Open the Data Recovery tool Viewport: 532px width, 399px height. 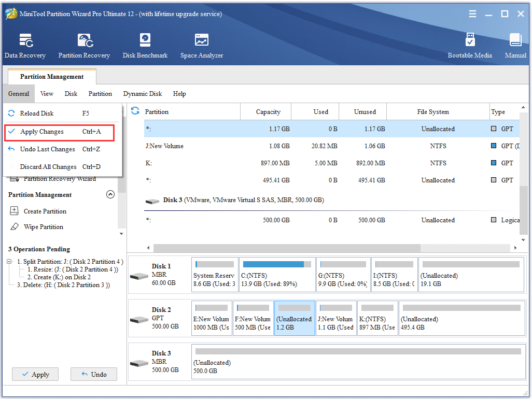coord(25,46)
